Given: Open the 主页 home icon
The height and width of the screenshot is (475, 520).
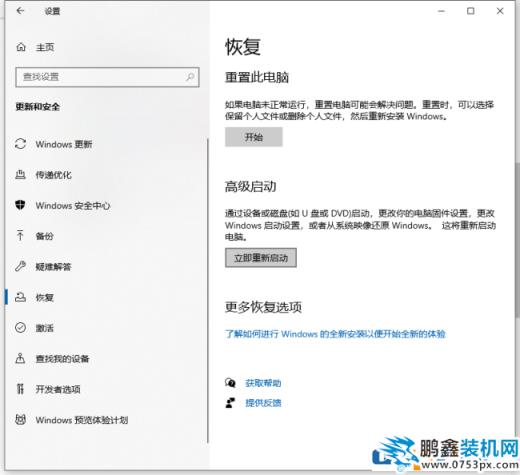Looking at the screenshot, I should coord(21,47).
